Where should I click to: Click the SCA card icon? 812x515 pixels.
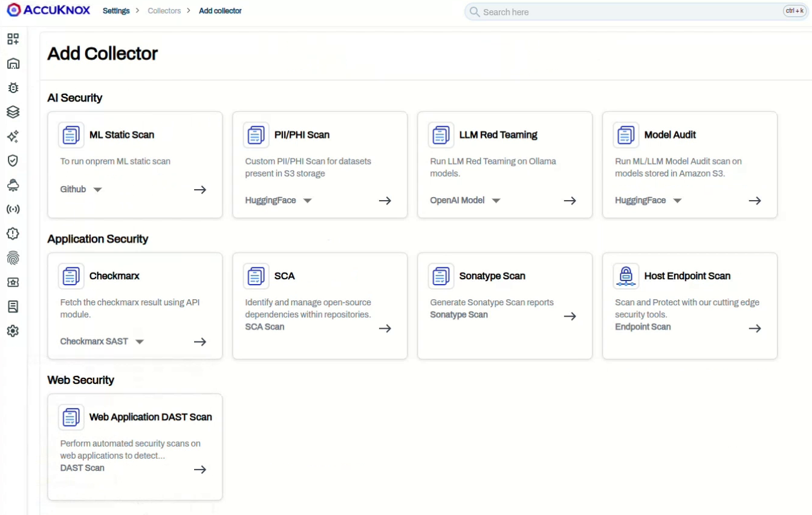point(256,276)
